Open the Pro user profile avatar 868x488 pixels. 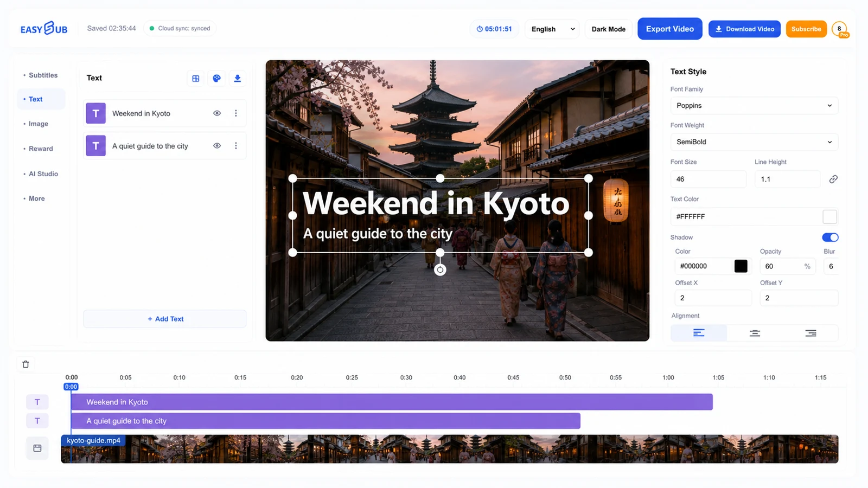click(x=840, y=29)
